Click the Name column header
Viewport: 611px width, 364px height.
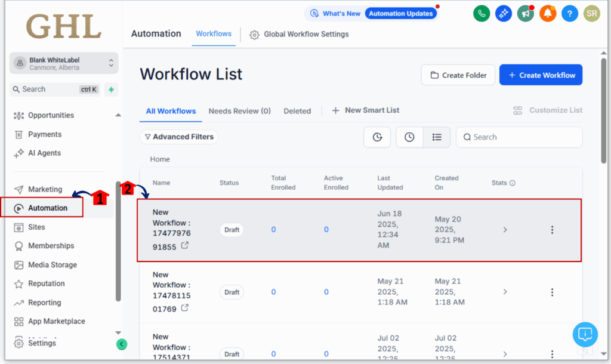[x=161, y=183]
